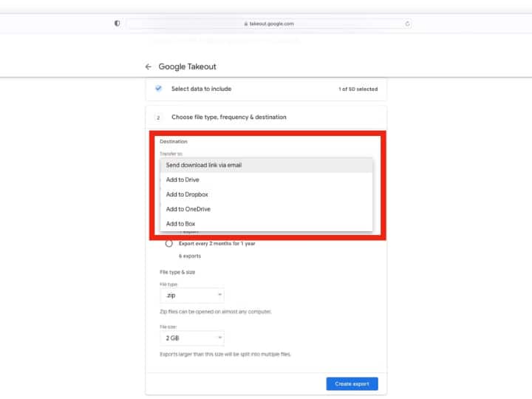The width and height of the screenshot is (532, 399).
Task: Click the 1 of 50 selected text
Action: pyautogui.click(x=358, y=89)
